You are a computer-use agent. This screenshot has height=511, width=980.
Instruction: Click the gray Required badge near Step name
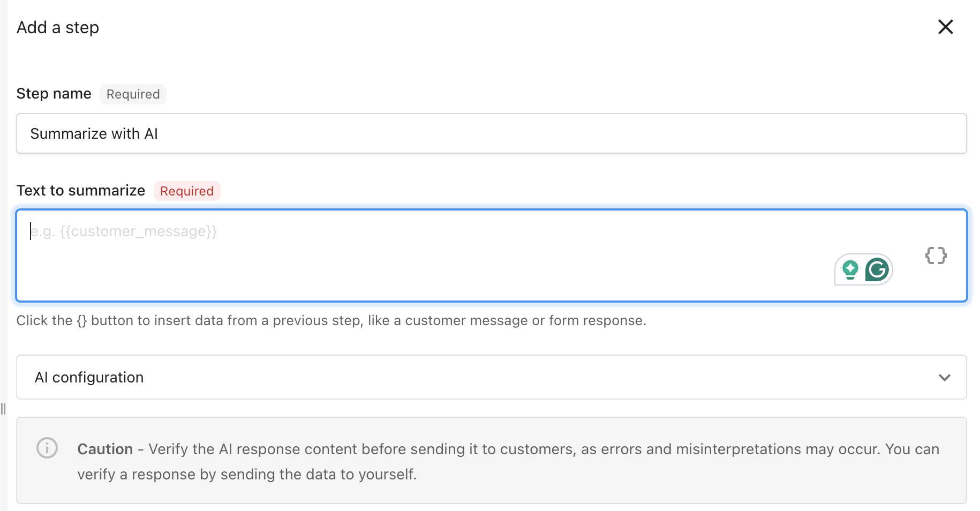click(133, 94)
